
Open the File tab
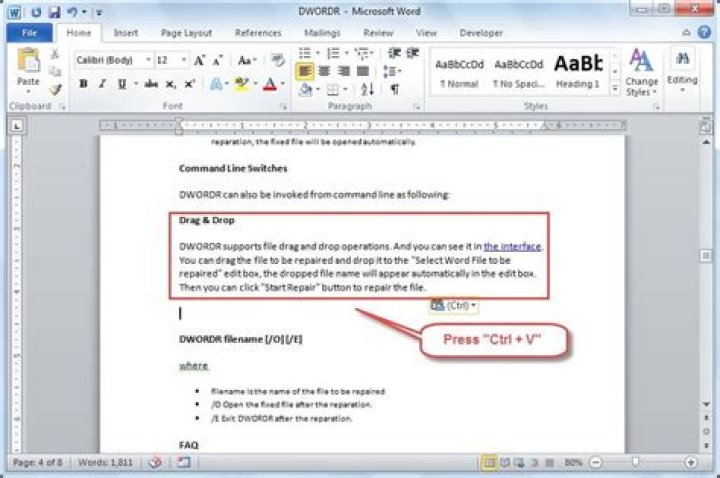tap(29, 33)
